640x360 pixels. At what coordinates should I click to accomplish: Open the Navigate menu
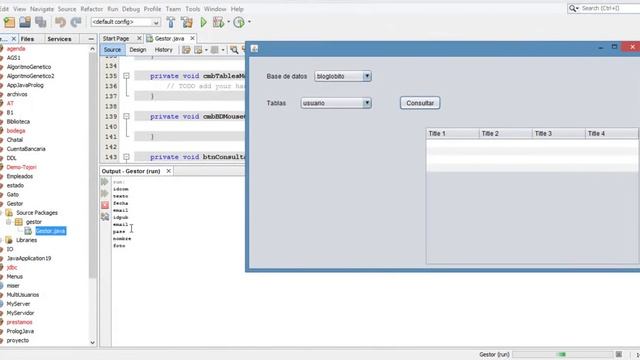pos(42,9)
